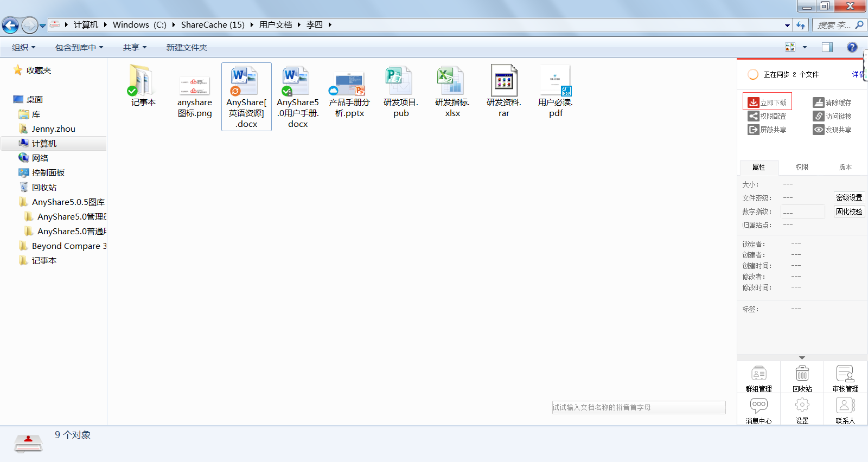
Task: Open 审核管理 audit management
Action: [845, 378]
